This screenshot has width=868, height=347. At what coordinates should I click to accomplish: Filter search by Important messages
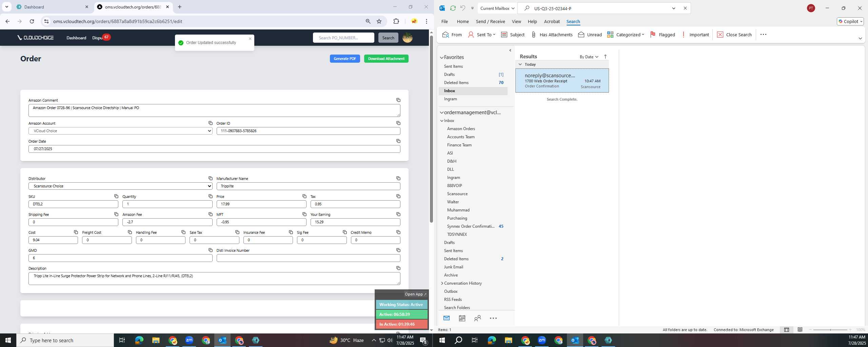pyautogui.click(x=695, y=35)
